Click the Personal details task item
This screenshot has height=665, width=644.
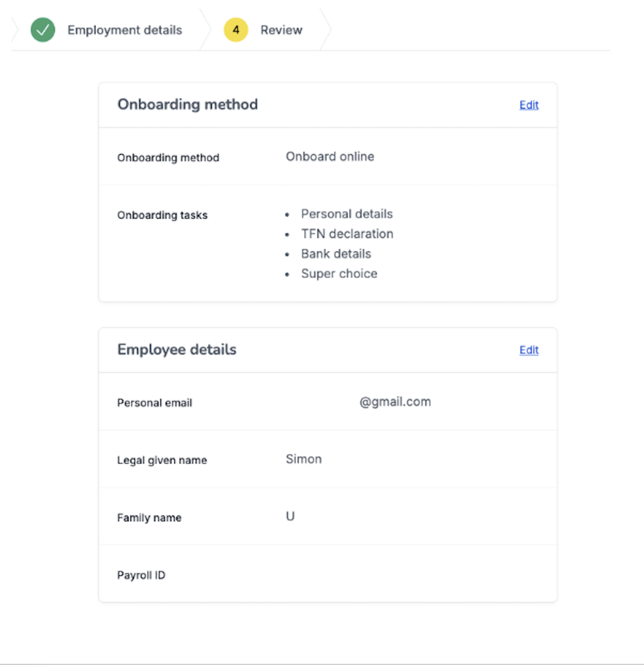[x=347, y=214]
